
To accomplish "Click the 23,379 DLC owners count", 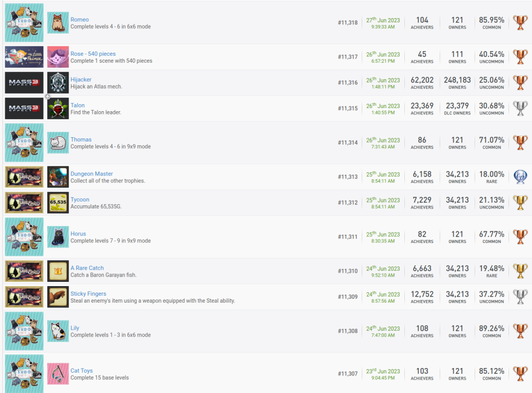I will [x=457, y=106].
